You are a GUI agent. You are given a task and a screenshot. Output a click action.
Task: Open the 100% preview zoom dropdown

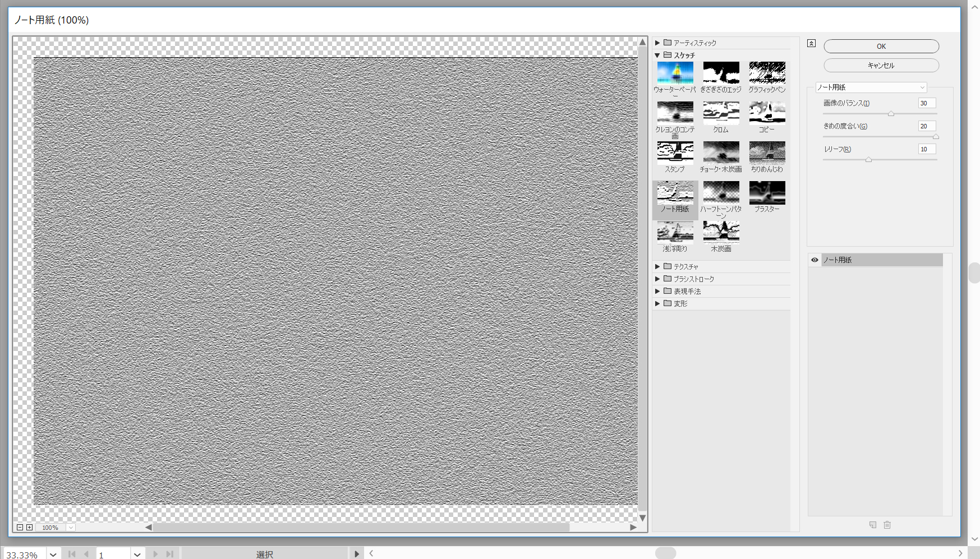[x=71, y=528]
